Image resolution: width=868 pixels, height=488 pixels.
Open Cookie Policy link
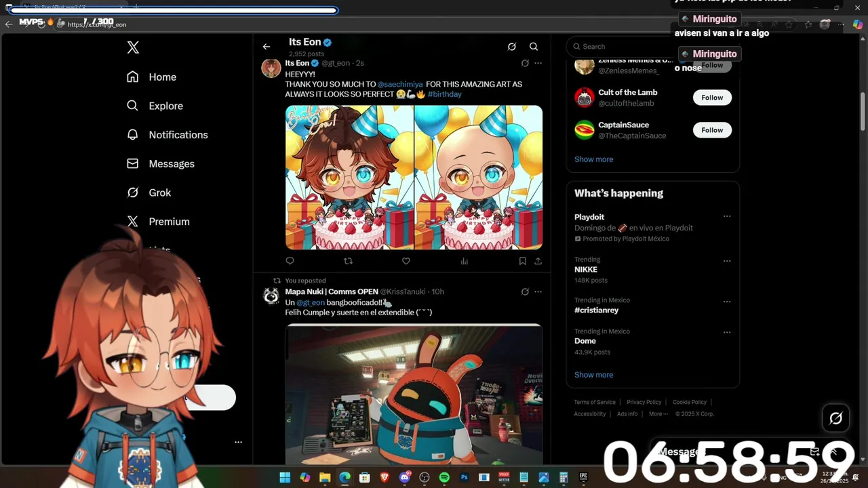(690, 402)
